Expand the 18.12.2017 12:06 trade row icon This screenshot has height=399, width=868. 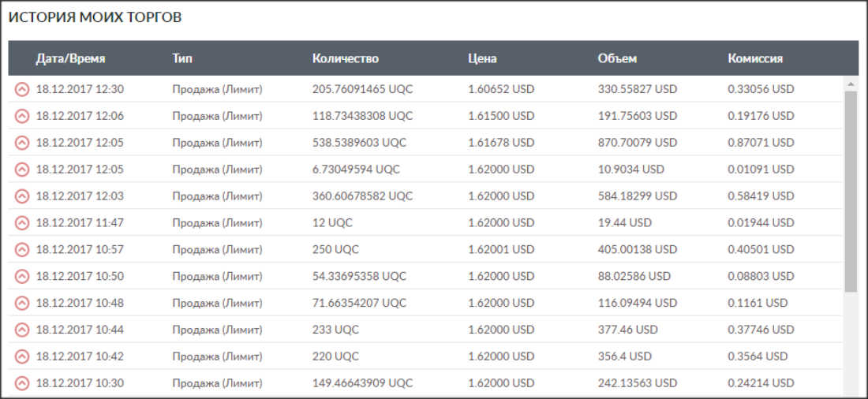21,116
